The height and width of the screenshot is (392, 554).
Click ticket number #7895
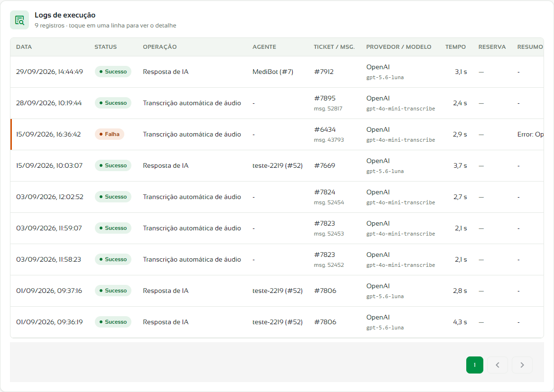[x=325, y=98]
